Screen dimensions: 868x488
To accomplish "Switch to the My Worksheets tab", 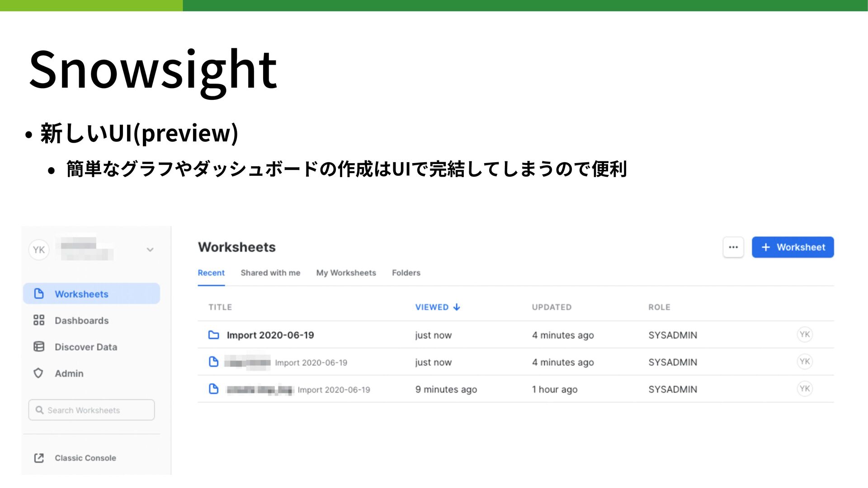I will (346, 273).
